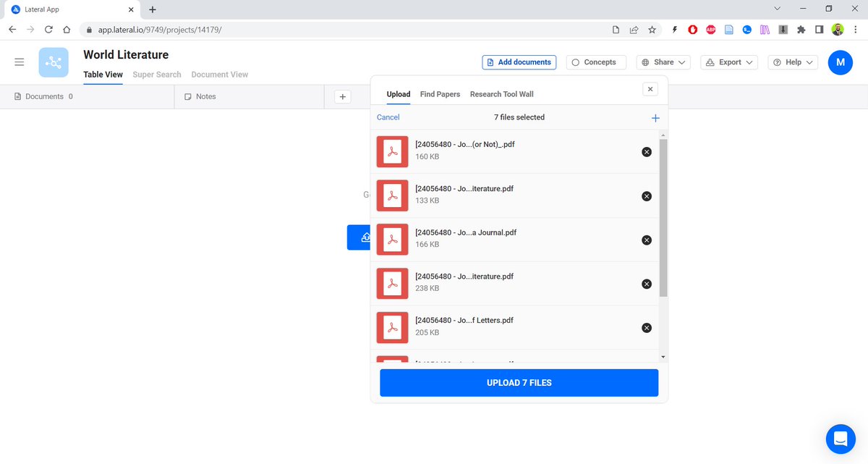Remove the 160 KB PDF from upload list

(x=646, y=152)
